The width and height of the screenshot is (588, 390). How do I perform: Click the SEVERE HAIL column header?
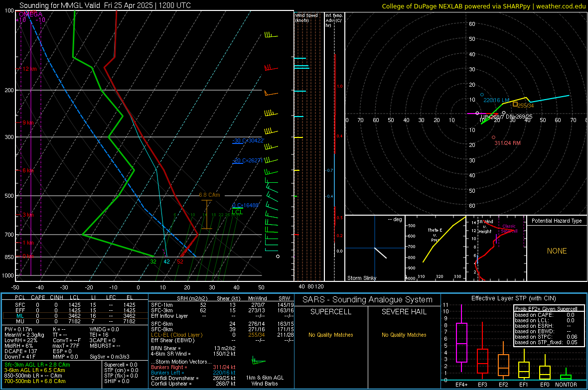tap(404, 312)
